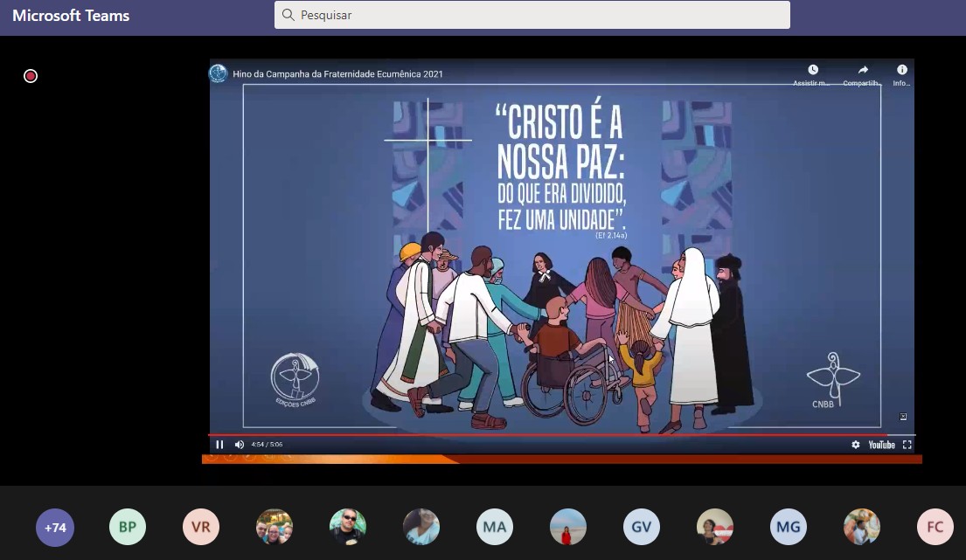Mute the video with the speaker icon
Screen dimensions: 966x560
239,445
